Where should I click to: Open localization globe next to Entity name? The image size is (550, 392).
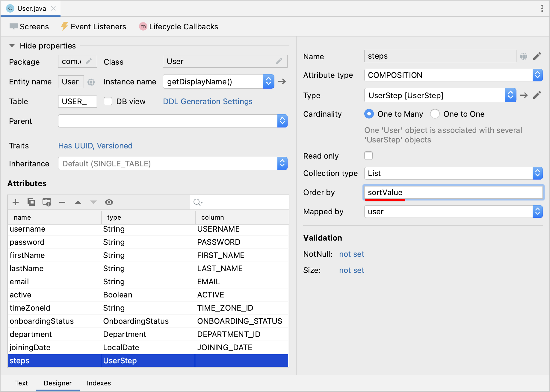(x=91, y=82)
